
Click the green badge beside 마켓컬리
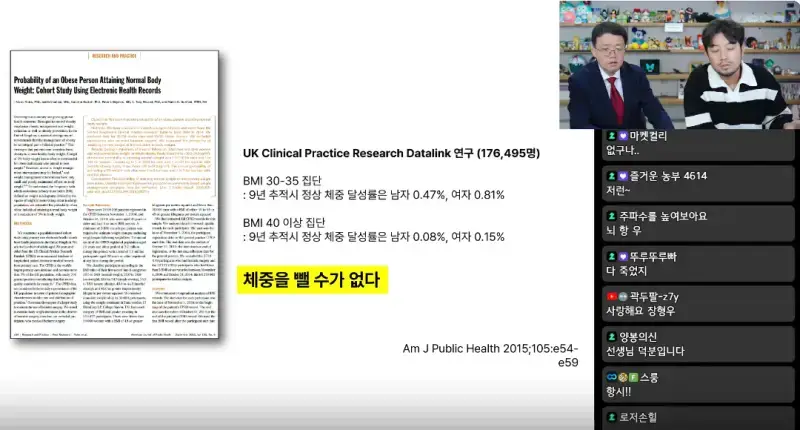coord(611,136)
